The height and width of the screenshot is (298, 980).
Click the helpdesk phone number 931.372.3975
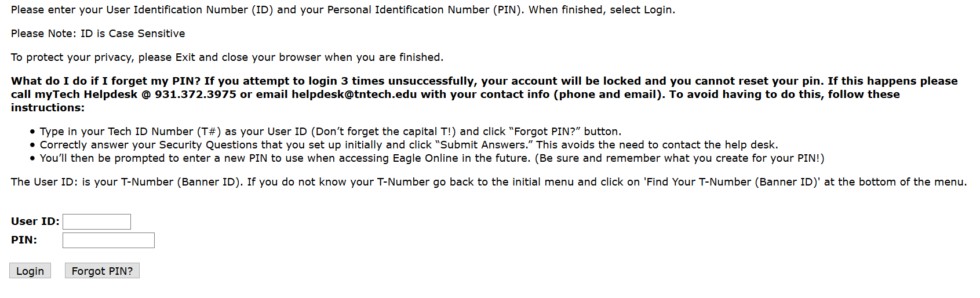(195, 95)
